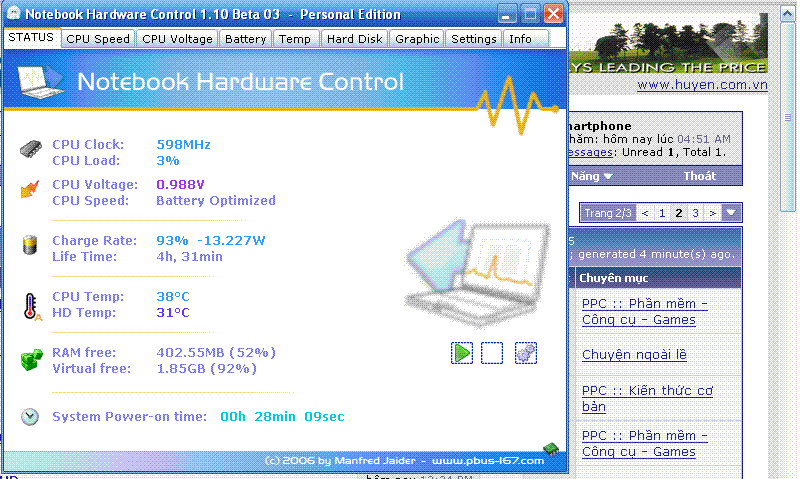Go to page 3 in pagination
800x479 pixels.
click(697, 213)
